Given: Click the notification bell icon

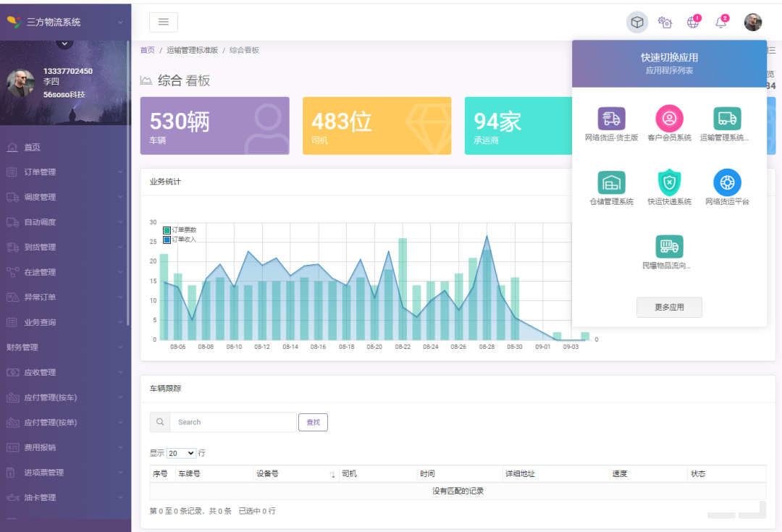Looking at the screenshot, I should tap(720, 22).
